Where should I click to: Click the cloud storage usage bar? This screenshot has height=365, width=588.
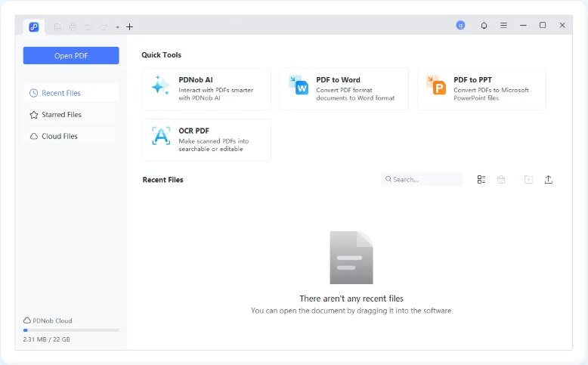tap(71, 330)
